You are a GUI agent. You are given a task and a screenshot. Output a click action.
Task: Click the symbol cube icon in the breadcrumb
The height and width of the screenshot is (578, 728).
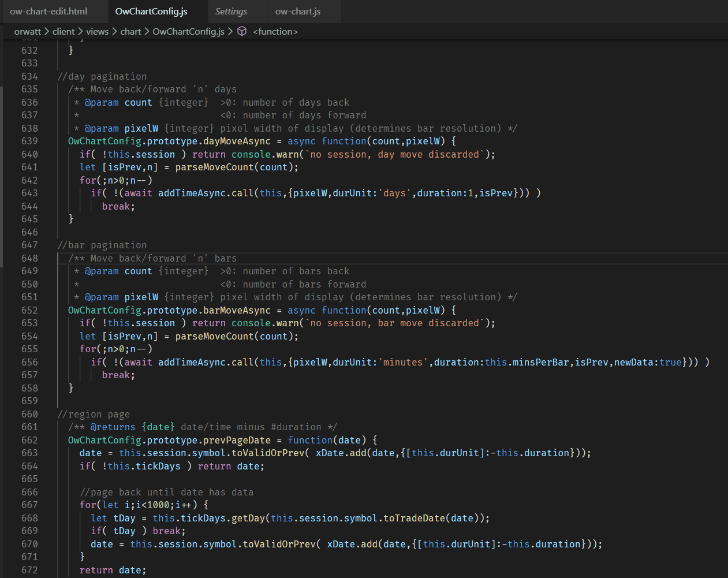click(x=241, y=32)
